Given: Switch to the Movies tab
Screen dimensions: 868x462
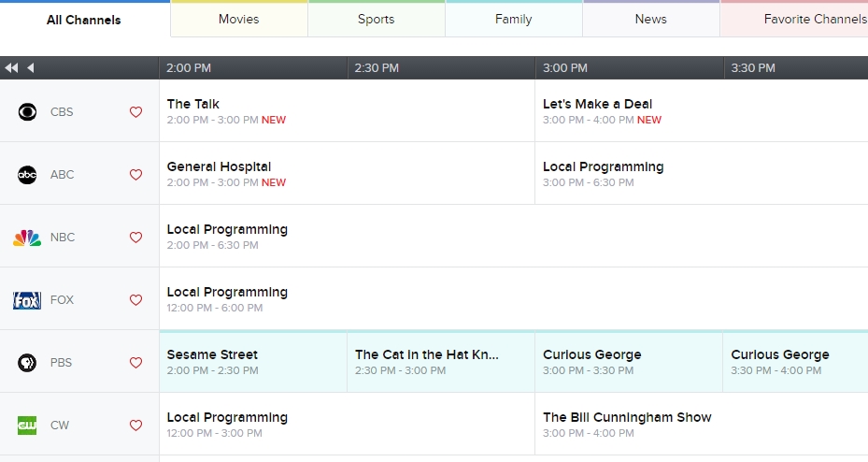Looking at the screenshot, I should tap(239, 20).
